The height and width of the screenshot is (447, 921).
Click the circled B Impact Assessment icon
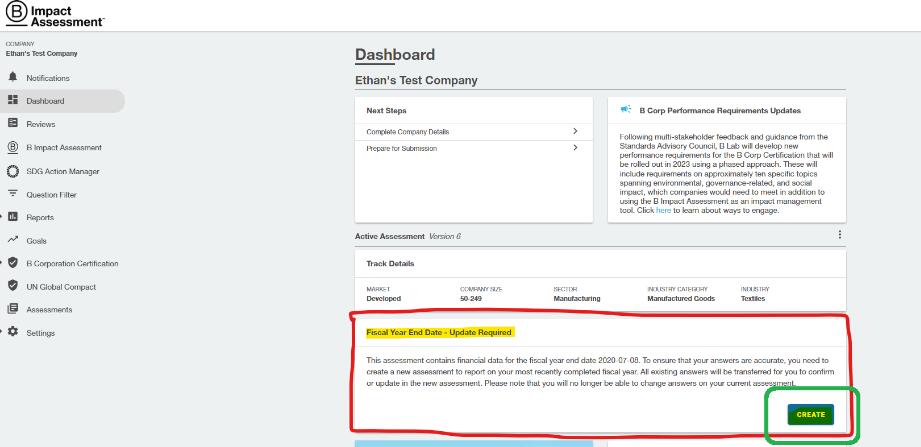(13, 147)
